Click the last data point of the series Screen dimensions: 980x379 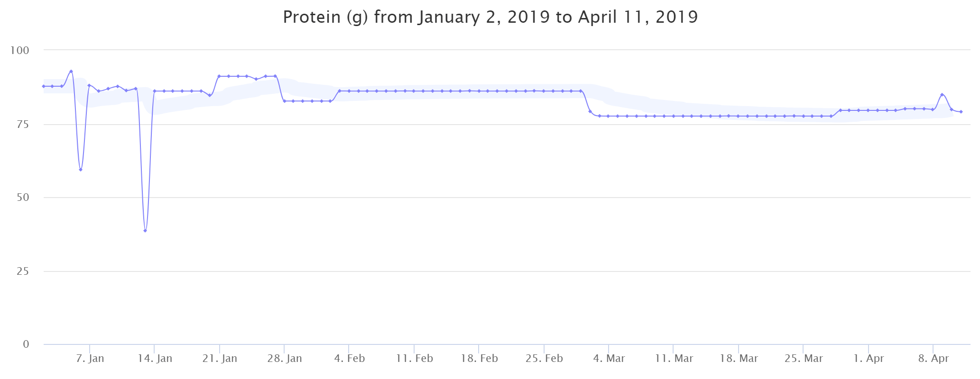pos(961,112)
